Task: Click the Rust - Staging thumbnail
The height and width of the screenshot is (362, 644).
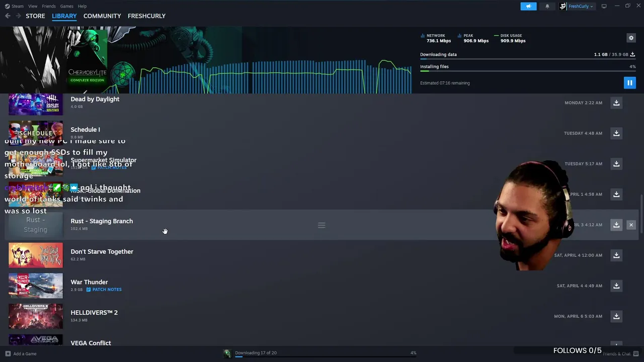Action: pos(36,225)
